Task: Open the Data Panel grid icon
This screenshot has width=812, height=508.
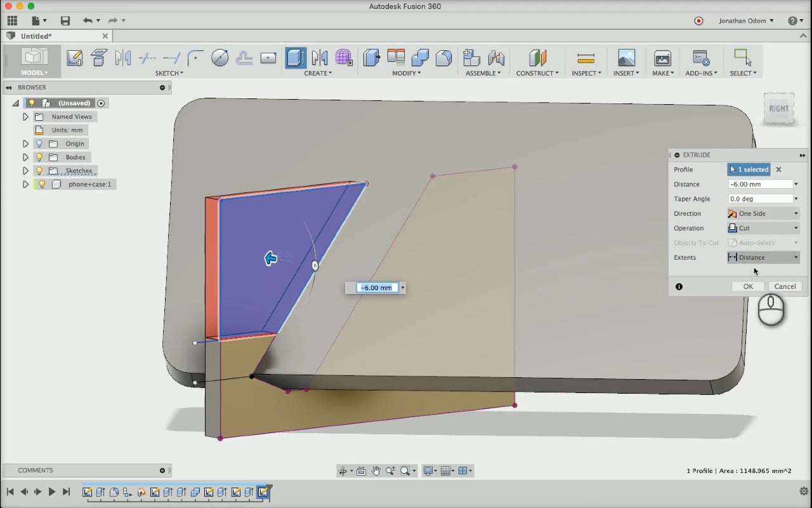Action: pyautogui.click(x=11, y=21)
